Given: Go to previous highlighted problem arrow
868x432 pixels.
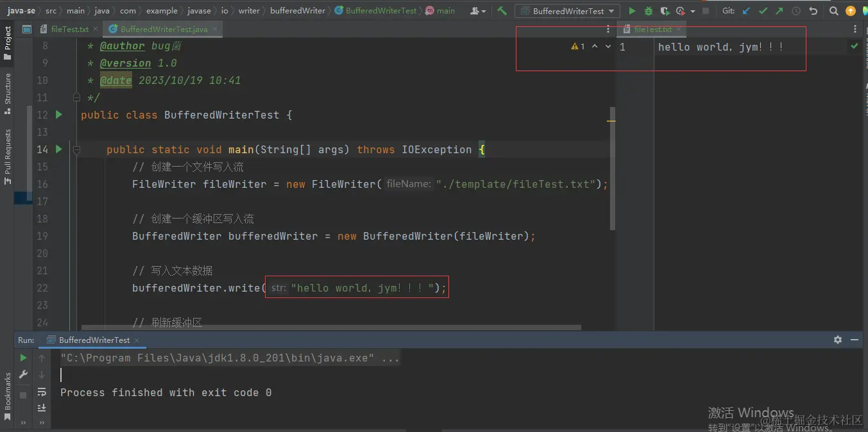Looking at the screenshot, I should click(595, 47).
